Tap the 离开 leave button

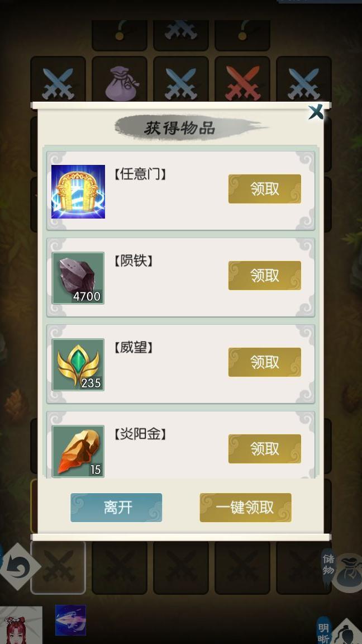tap(116, 508)
